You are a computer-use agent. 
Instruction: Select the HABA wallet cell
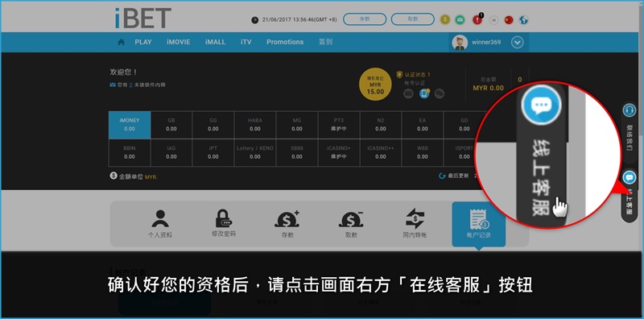click(255, 125)
